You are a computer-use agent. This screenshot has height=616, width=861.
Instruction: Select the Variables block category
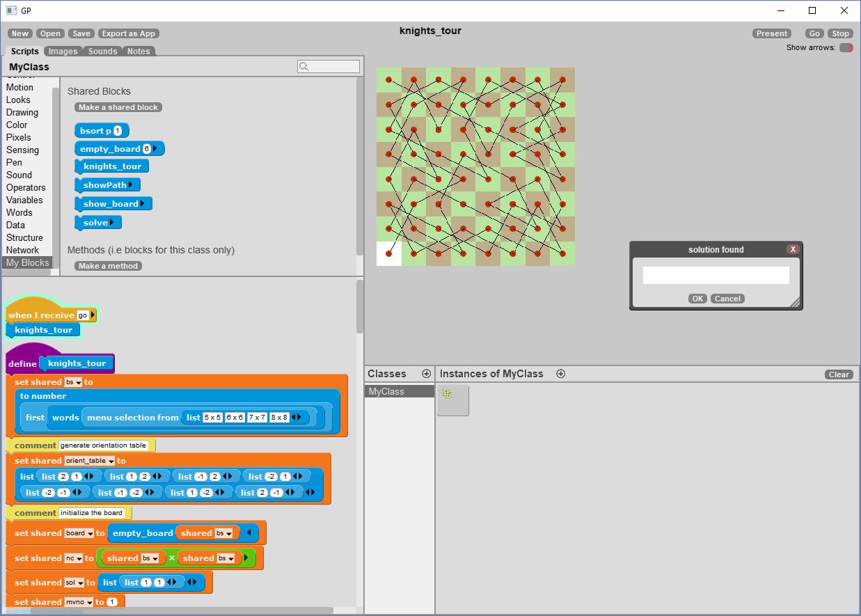(24, 200)
